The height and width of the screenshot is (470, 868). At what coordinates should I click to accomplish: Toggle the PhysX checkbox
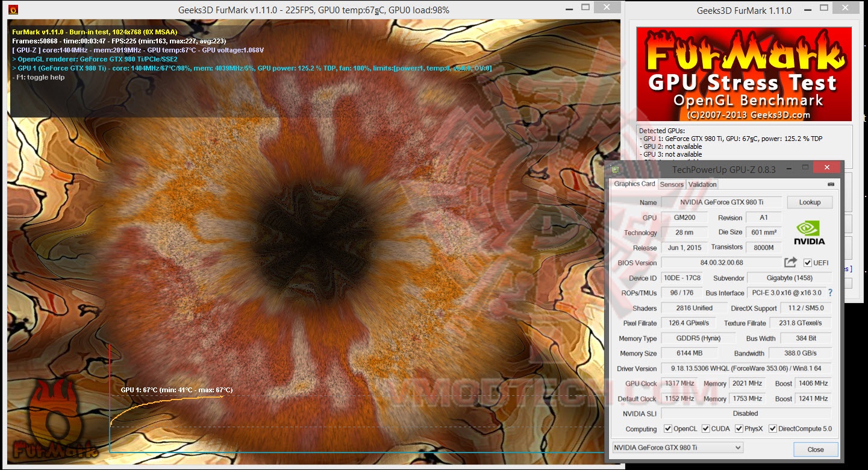(x=739, y=428)
